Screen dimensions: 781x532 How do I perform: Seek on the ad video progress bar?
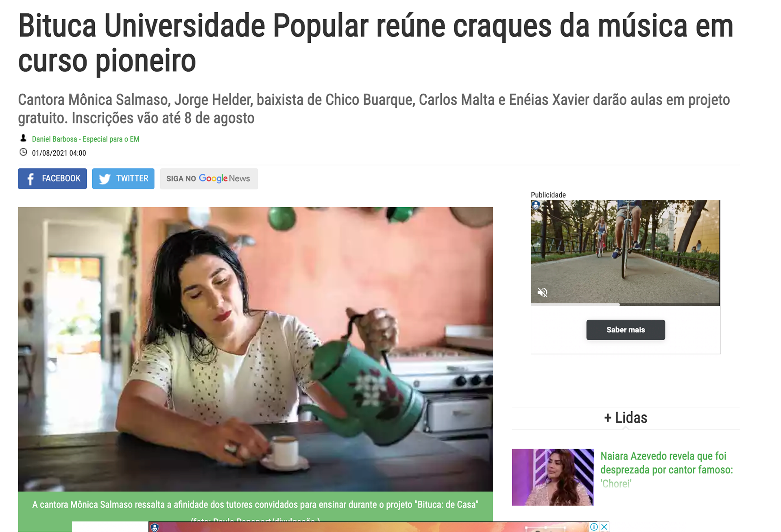tap(625, 304)
